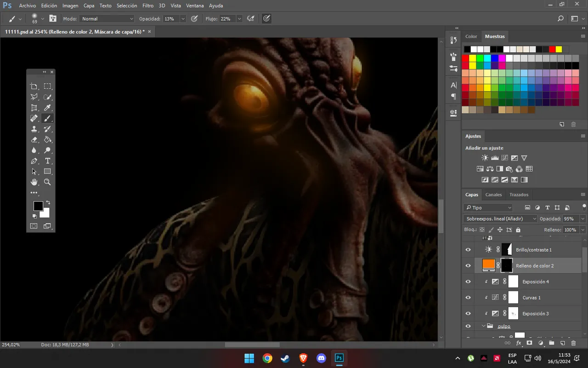Viewport: 588px width, 368px height.
Task: Collapse the pulpo layer group
Action: pos(484,326)
